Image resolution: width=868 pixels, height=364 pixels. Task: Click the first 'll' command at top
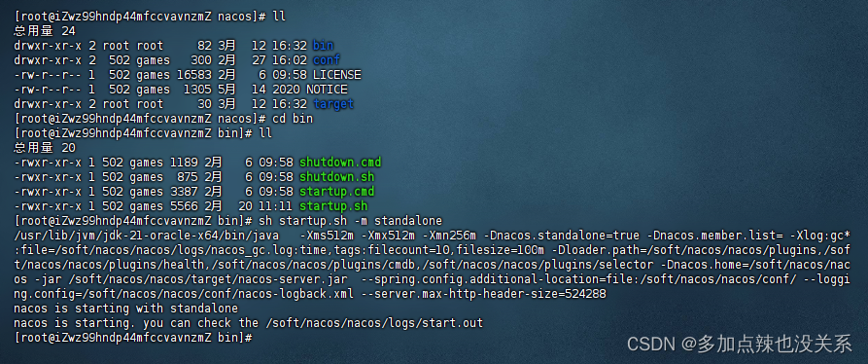[x=279, y=17]
